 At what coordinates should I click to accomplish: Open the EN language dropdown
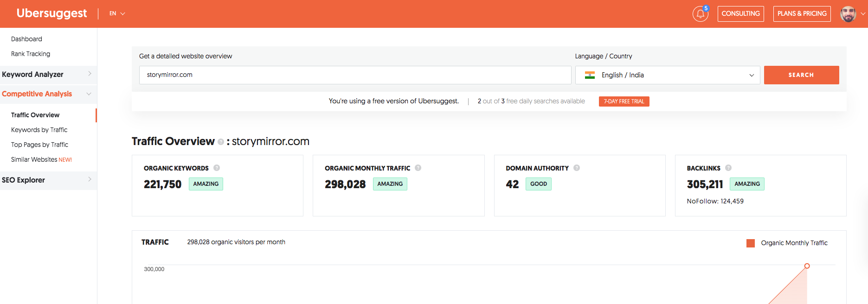pyautogui.click(x=117, y=13)
